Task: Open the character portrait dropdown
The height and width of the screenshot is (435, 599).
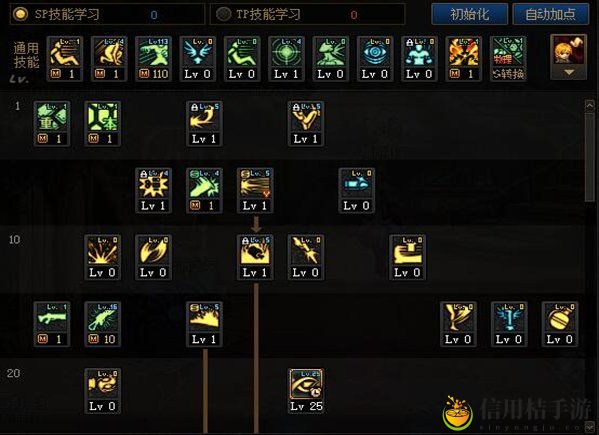Action: (568, 57)
